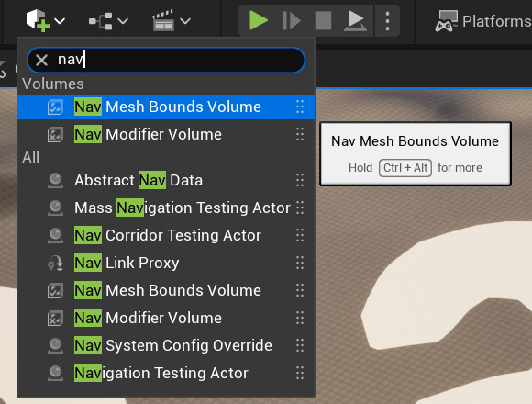The image size is (532, 404).
Task: Expand the Cinematics dropdown arrow
Action: click(x=185, y=21)
